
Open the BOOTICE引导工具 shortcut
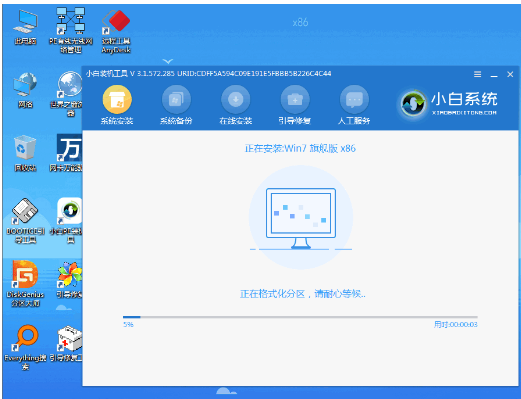coord(25,221)
